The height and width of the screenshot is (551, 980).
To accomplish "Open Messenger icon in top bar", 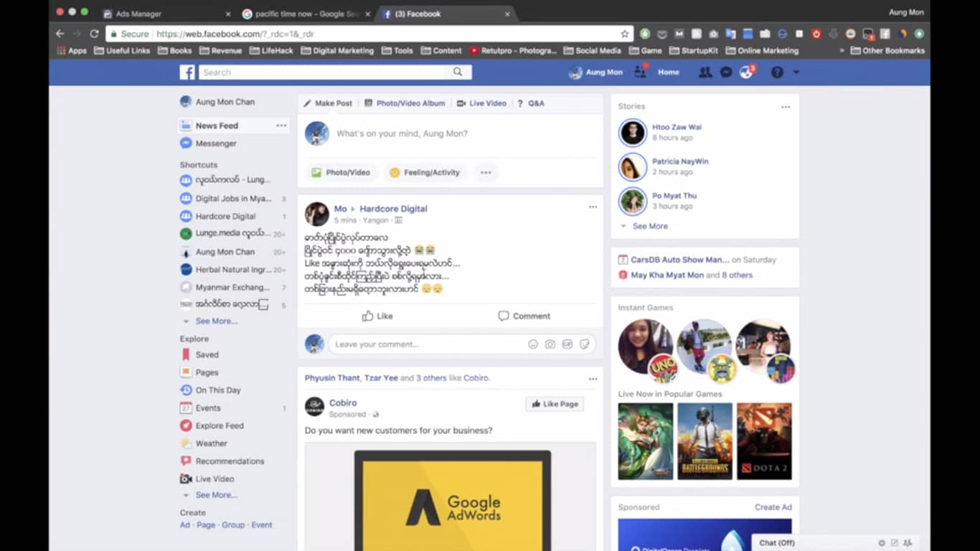I will coord(726,72).
